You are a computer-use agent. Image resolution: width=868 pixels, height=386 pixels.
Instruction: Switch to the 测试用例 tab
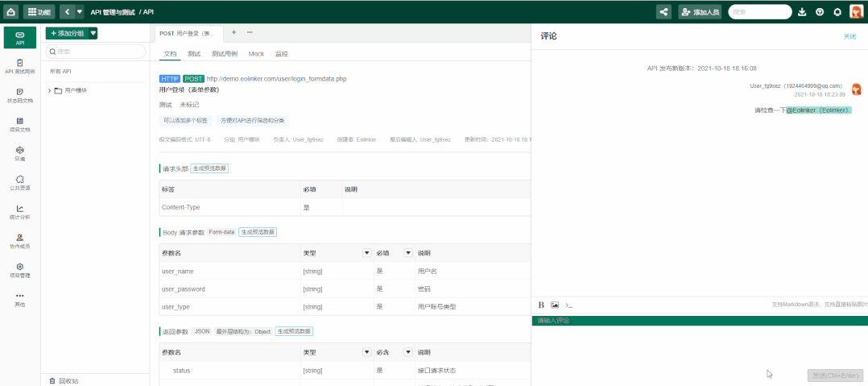[225, 54]
